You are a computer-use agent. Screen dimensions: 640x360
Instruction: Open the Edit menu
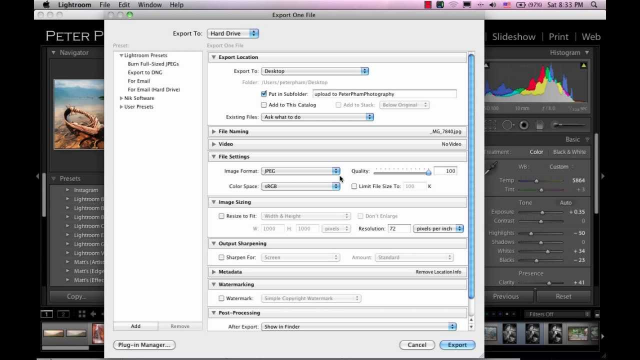[124, 5]
